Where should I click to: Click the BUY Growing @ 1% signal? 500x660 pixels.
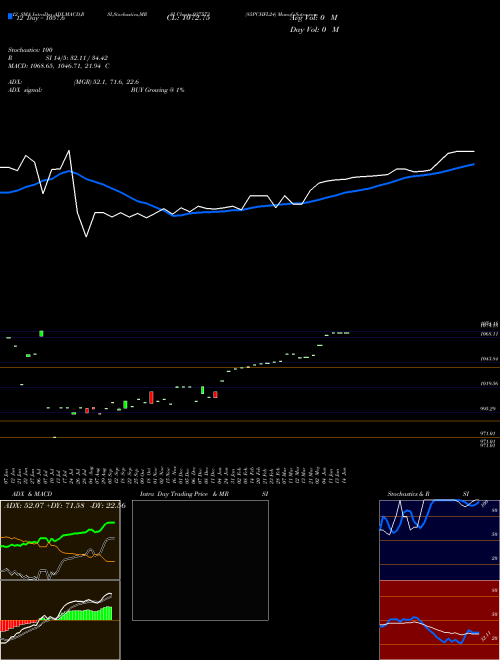[x=157, y=90]
